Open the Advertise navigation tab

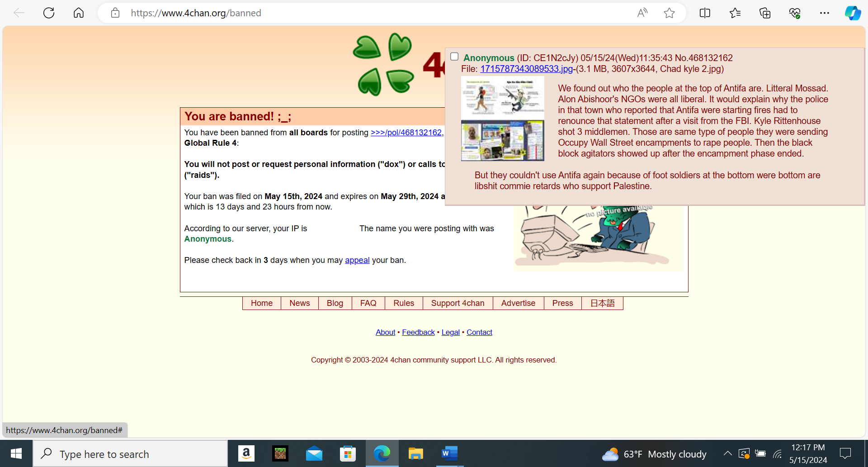[x=519, y=303]
